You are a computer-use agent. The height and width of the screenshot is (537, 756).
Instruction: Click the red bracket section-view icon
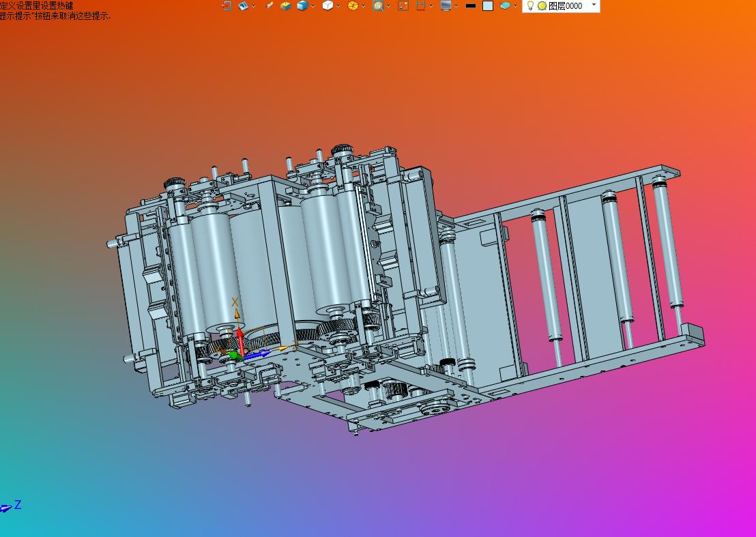click(420, 5)
